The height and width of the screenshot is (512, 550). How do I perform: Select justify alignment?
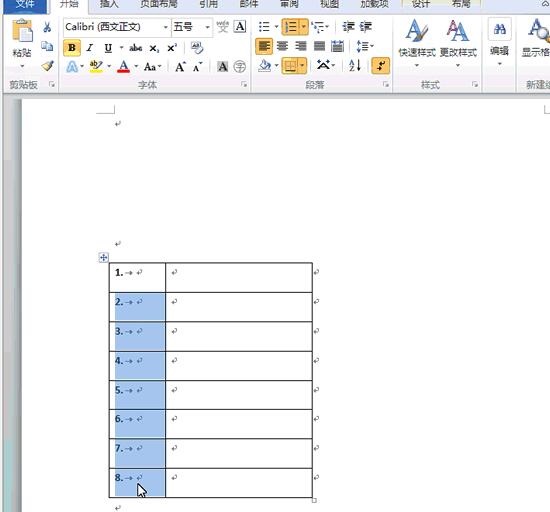point(319,46)
